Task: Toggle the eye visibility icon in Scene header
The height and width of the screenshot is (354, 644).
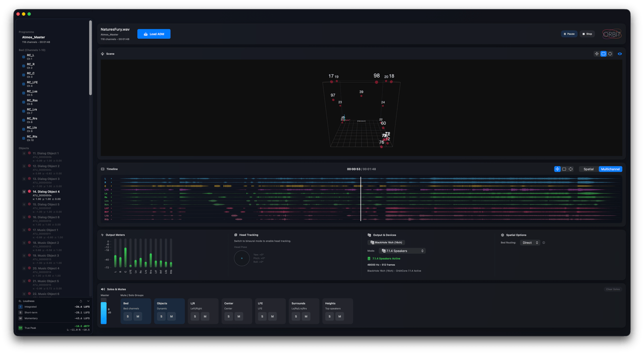Action: (619, 54)
